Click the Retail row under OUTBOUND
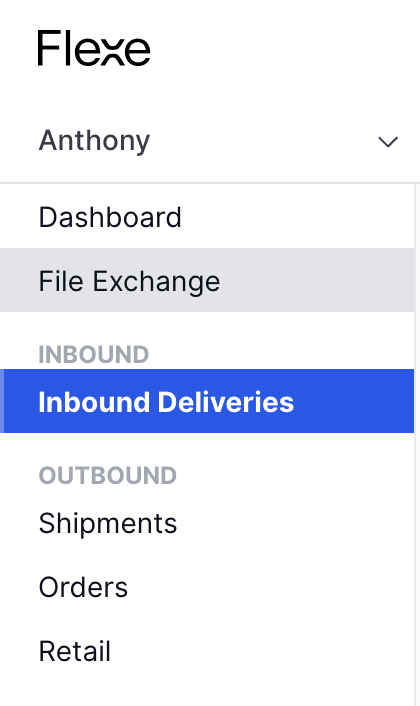The width and height of the screenshot is (420, 706). point(207,652)
